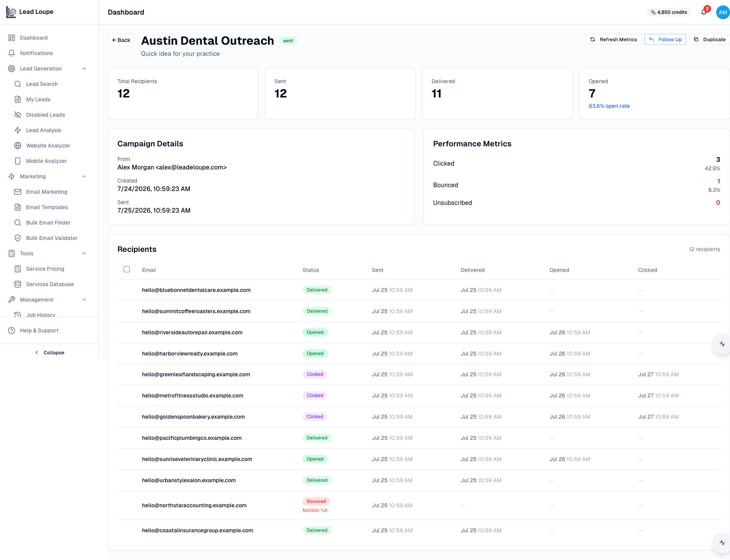Click the activity pulse button beside Opened rows
730x560 pixels.
click(722, 344)
